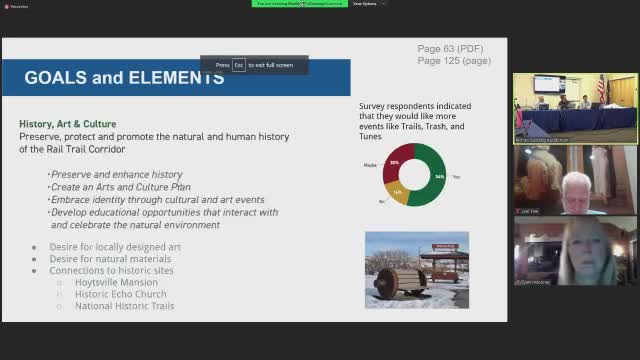The width and height of the screenshot is (640, 360).
Task: Click the snowy bench photo on the slide
Action: click(417, 270)
